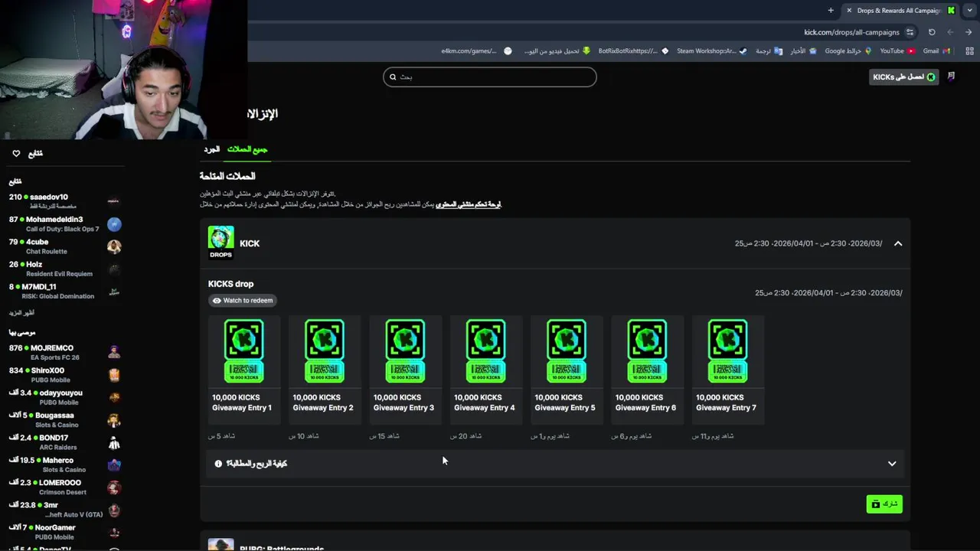This screenshot has width=980, height=551.
Task: Click the green share button
Action: click(x=884, y=504)
